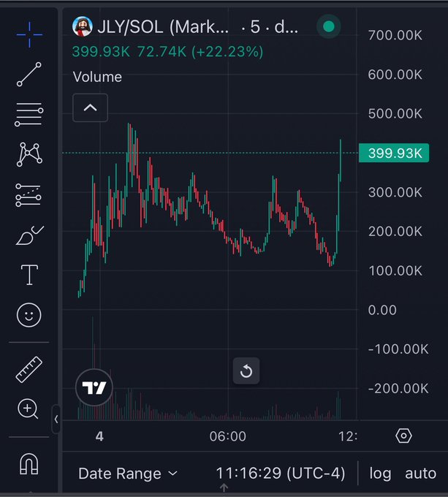Select the trend line drawing tool
Viewport: 448px width, 497px height.
29,75
